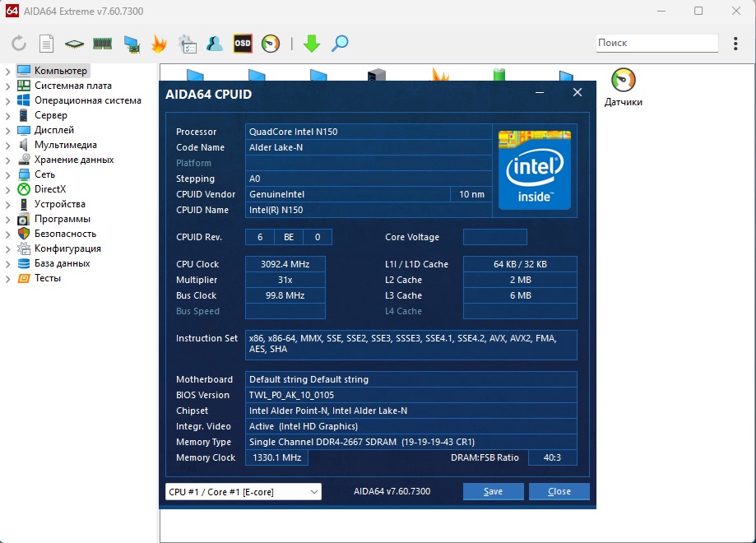Screen dimensions: 756x543
Task: Expand the Программы tree node
Action: click(x=7, y=220)
